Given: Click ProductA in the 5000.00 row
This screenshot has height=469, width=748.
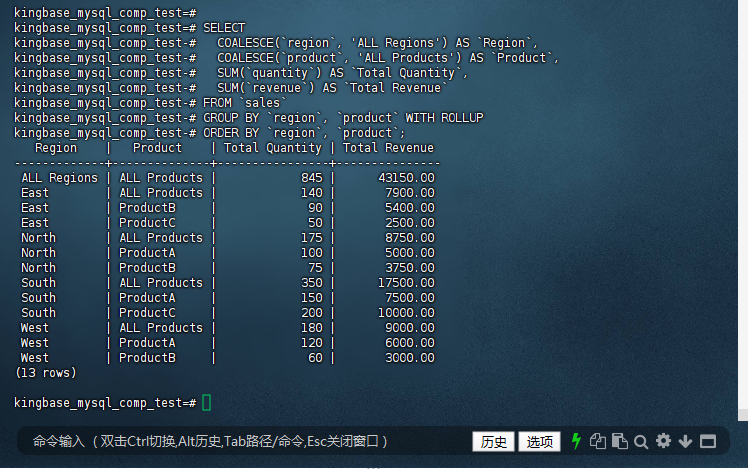Looking at the screenshot, I should click(147, 252).
